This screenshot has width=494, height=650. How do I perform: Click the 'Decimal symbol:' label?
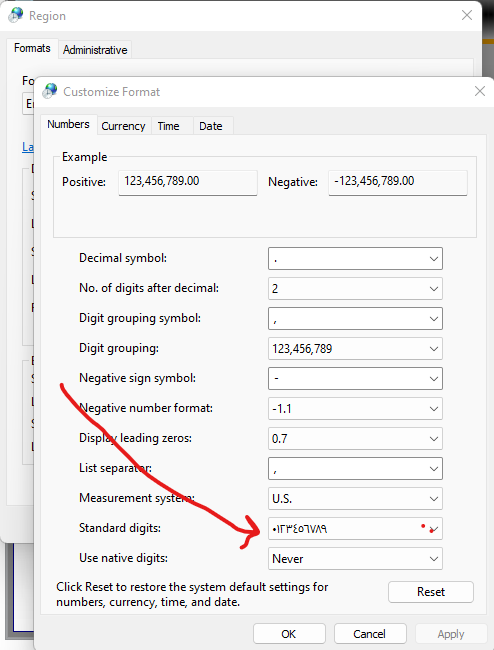pos(123,258)
